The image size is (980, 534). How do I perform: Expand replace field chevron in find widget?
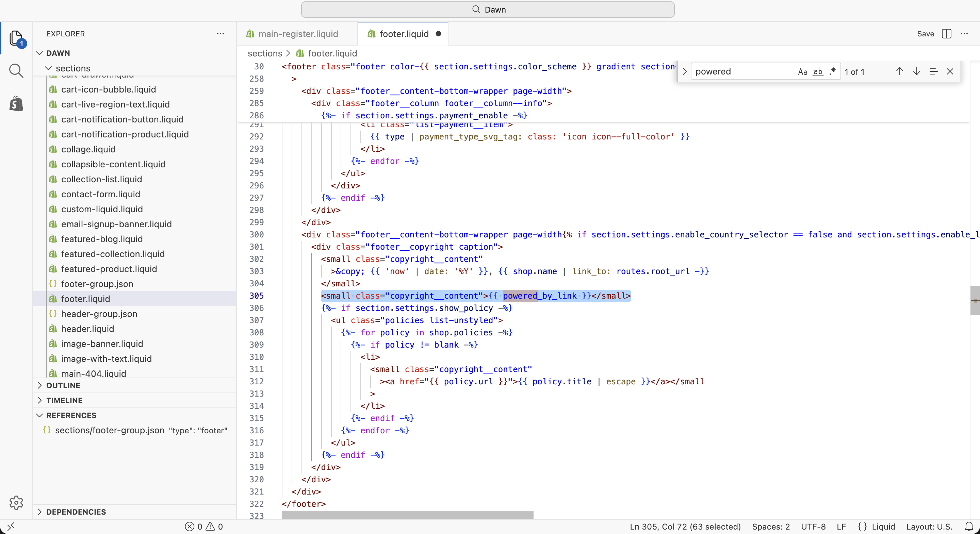[x=684, y=71]
